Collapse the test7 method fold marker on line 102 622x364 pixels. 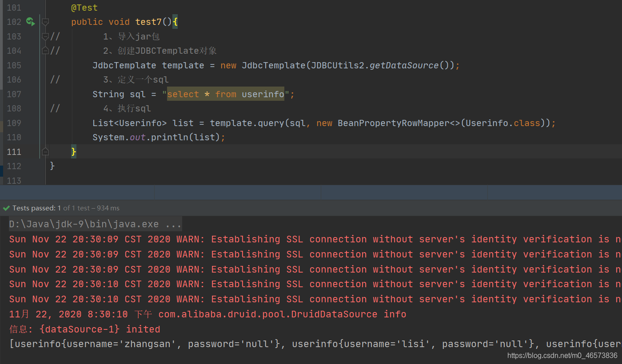pos(45,22)
